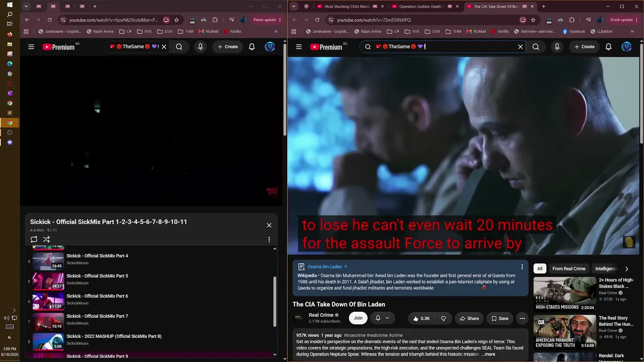644x362 pixels.
Task: Open account avatar menu in left YouTube window
Action: coord(270,47)
